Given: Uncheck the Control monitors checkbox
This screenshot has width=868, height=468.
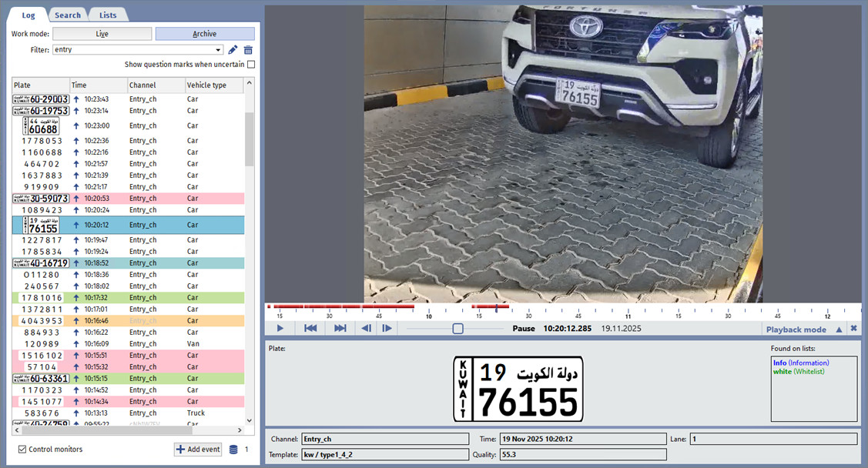Looking at the screenshot, I should (22, 450).
